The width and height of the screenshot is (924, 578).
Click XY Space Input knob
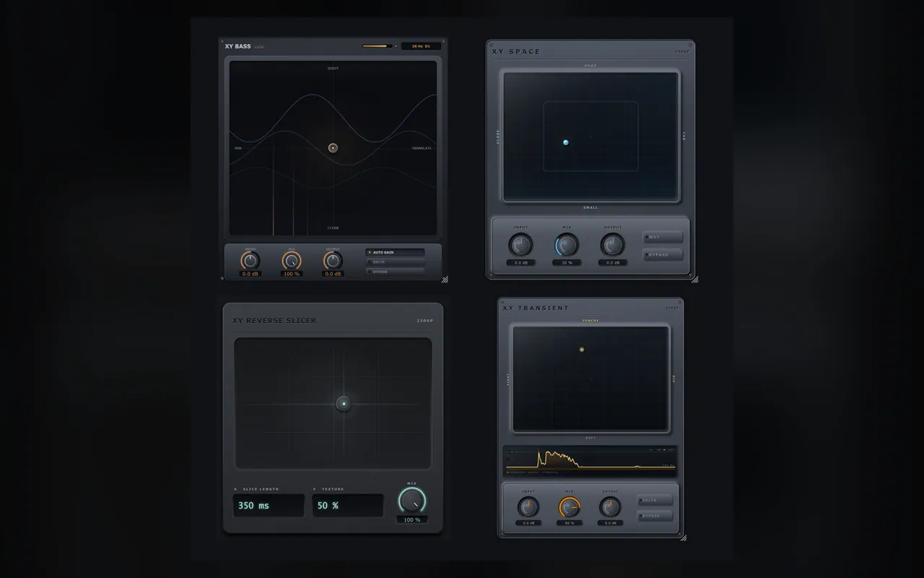520,245
